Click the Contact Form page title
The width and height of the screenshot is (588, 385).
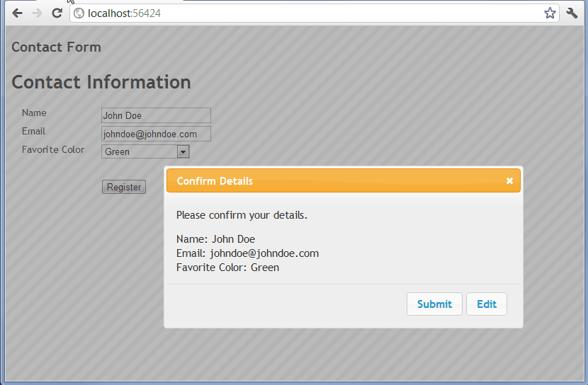click(56, 47)
